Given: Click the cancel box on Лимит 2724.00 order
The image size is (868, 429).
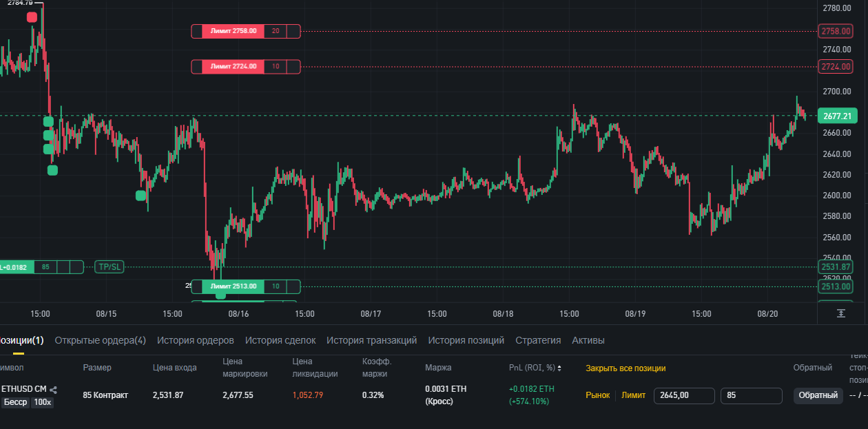Looking at the screenshot, I should click(x=293, y=67).
